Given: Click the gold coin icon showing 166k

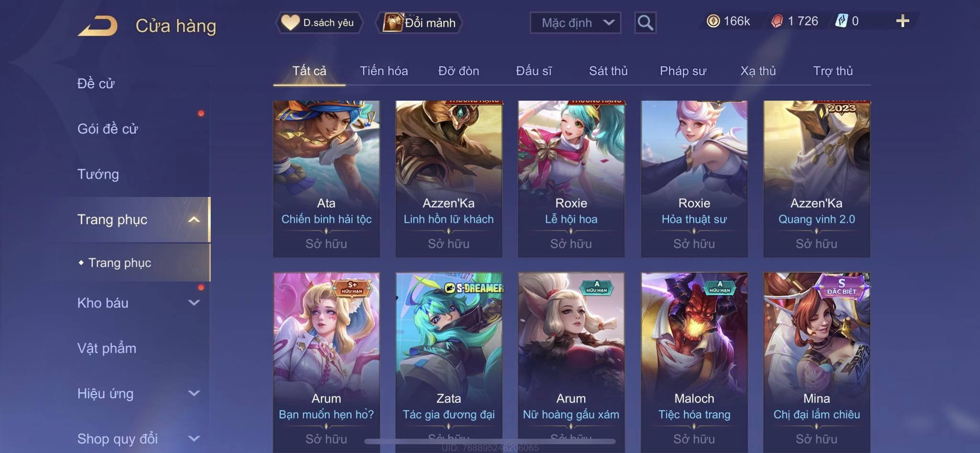Looking at the screenshot, I should pyautogui.click(x=713, y=21).
